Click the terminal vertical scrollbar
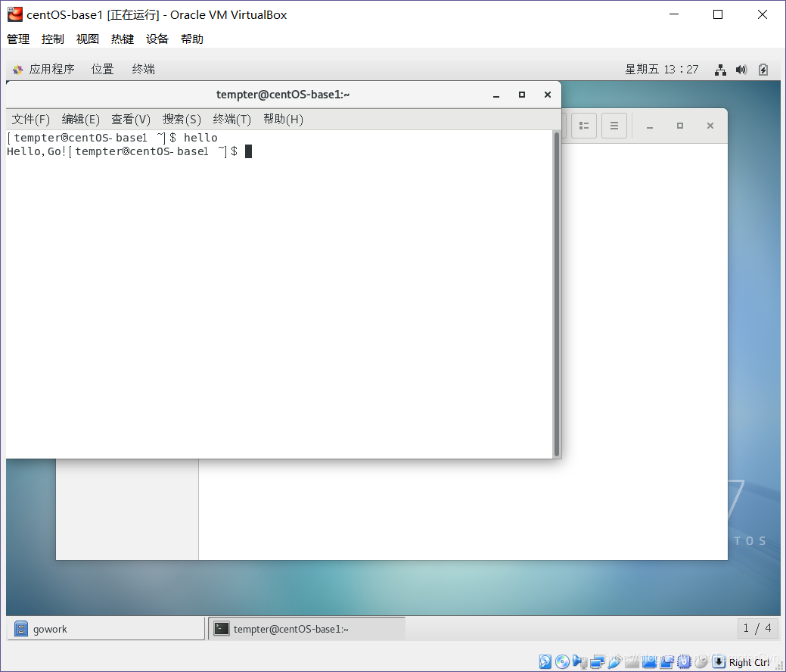Viewport: 786px width, 672px height. click(556, 294)
